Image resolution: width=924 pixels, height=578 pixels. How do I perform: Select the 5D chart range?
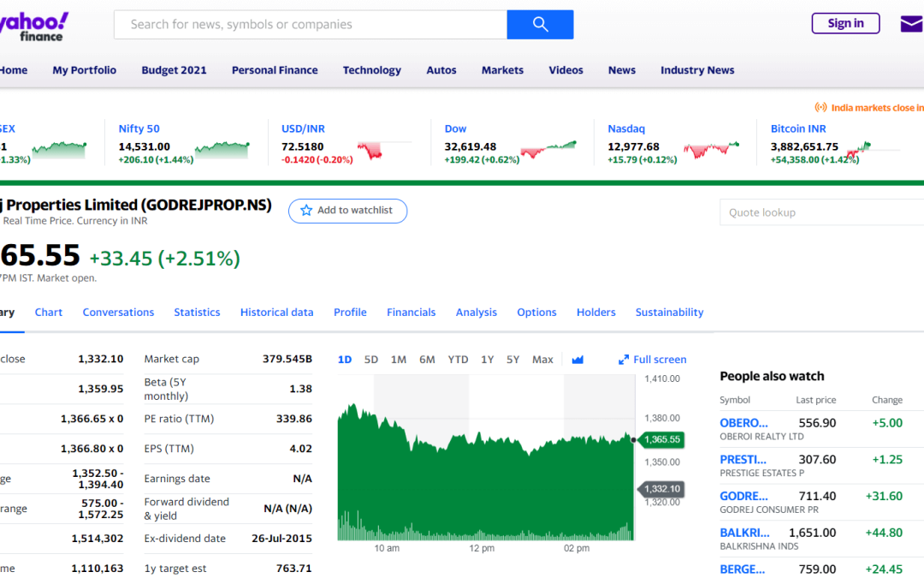coord(371,359)
